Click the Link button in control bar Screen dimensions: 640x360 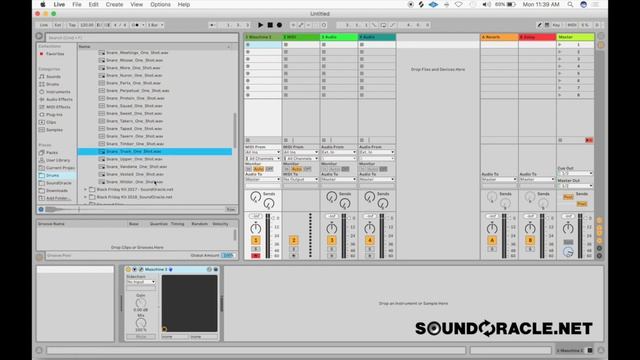click(x=44, y=25)
